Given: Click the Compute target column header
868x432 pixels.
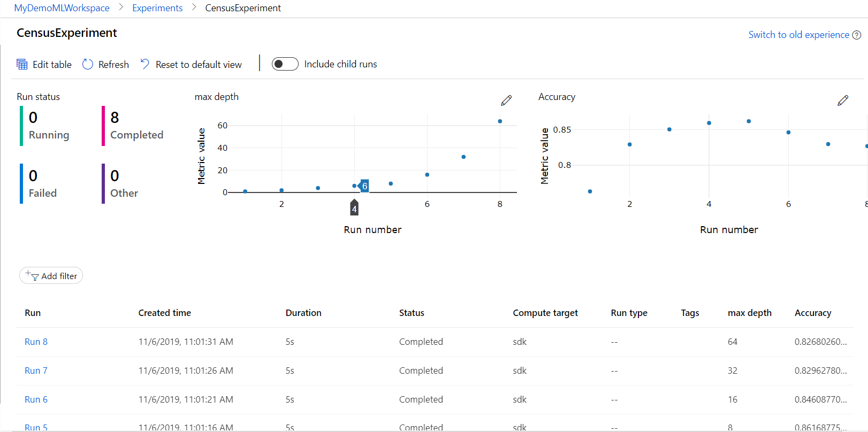Looking at the screenshot, I should pyautogui.click(x=545, y=313).
